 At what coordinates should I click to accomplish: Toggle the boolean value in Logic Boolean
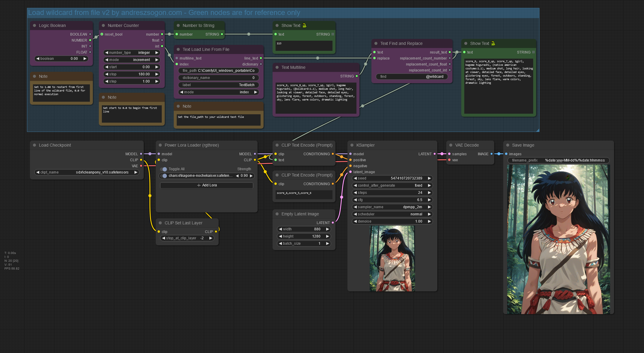point(61,59)
